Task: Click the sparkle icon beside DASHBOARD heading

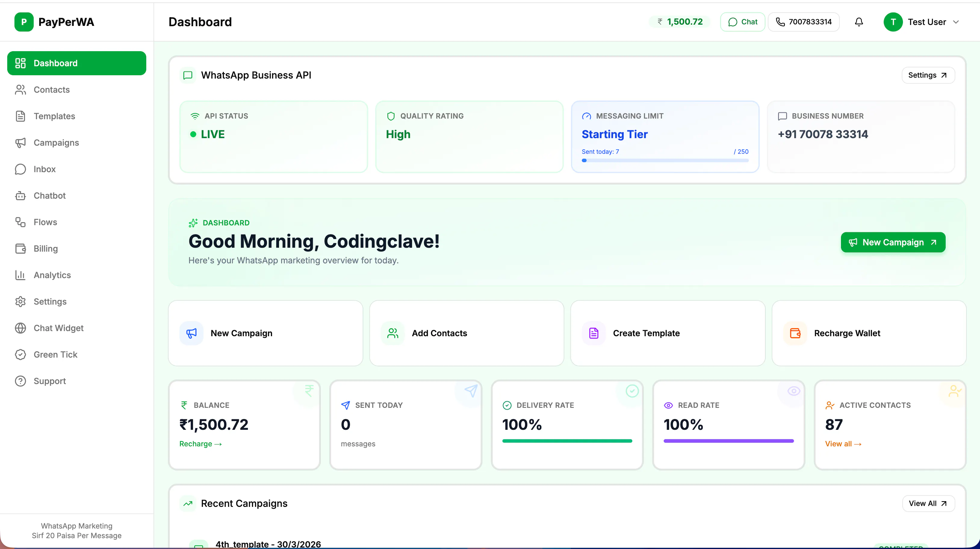Action: [193, 223]
